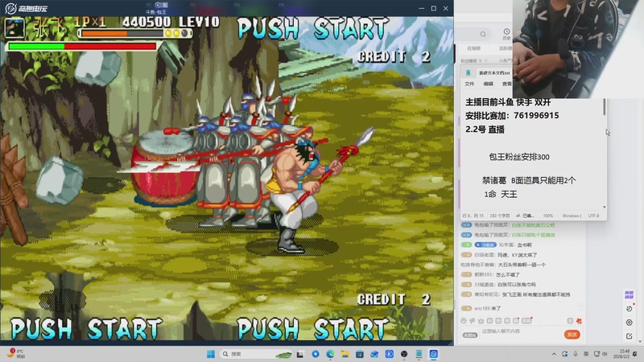Screen dimensions: 644x362
Task: Click the Windows line-ending indicator in Notepad
Action: click(x=572, y=216)
